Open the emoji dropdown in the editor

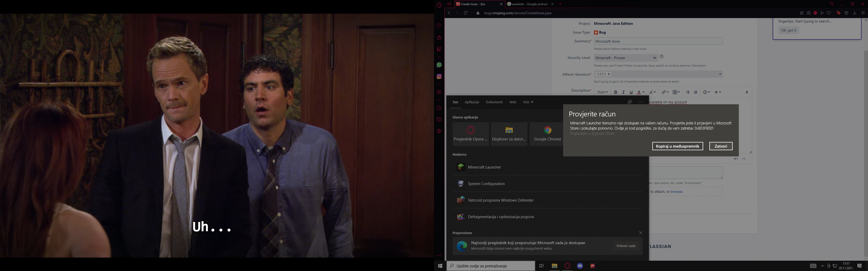click(x=707, y=92)
